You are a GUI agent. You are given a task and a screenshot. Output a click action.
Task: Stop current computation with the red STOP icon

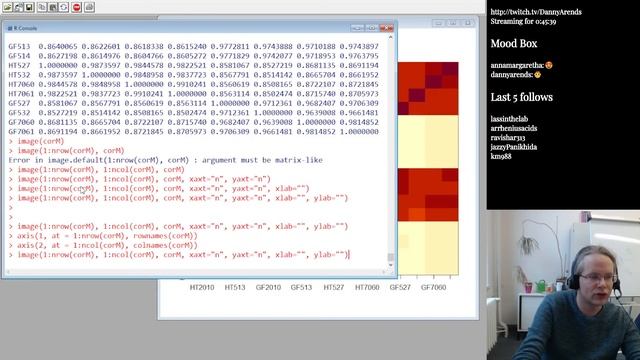[x=76, y=7]
